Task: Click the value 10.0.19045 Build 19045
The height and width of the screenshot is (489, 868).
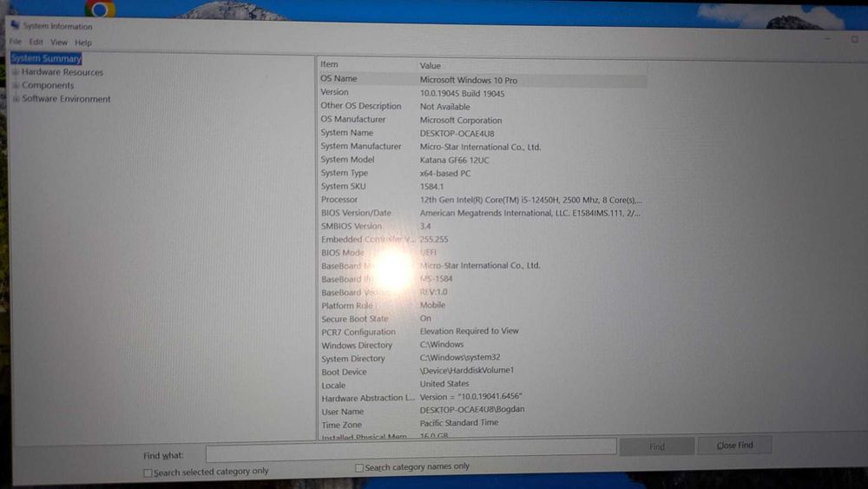Action: [462, 94]
